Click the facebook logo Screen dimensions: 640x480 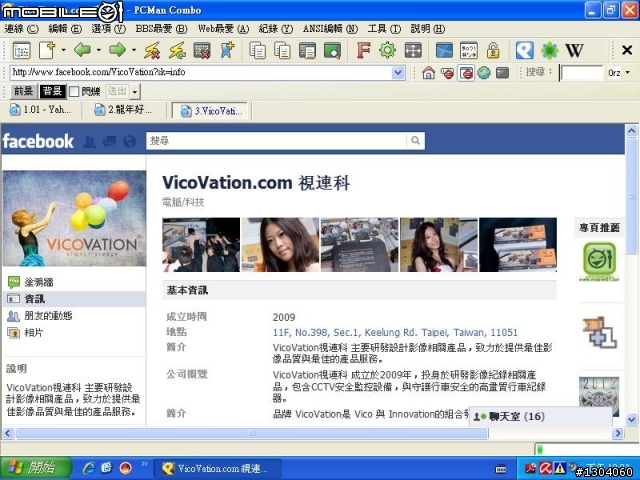click(x=38, y=141)
